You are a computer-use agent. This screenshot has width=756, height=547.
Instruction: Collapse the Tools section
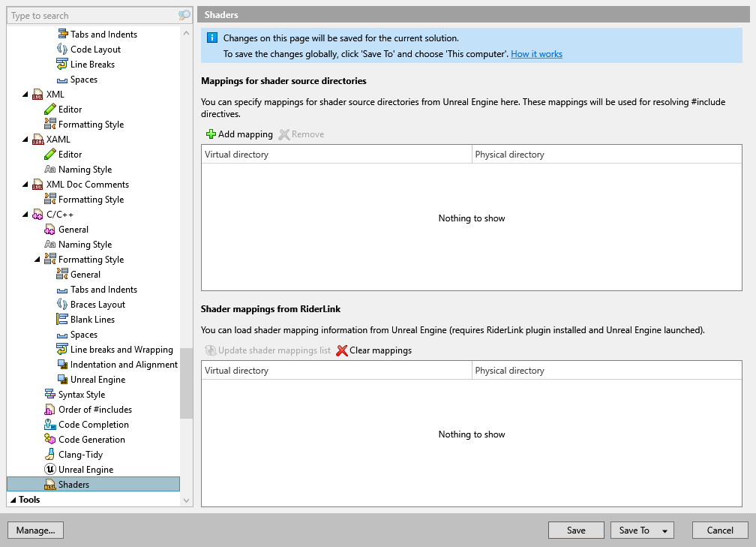click(11, 499)
